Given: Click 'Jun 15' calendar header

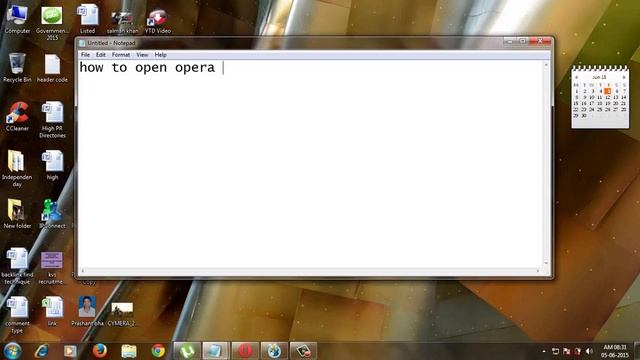Looking at the screenshot, I should (x=600, y=77).
